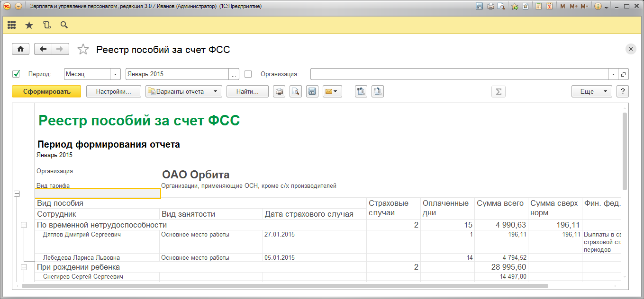The height and width of the screenshot is (299, 644).
Task: Click the Sigma sum button
Action: [498, 92]
